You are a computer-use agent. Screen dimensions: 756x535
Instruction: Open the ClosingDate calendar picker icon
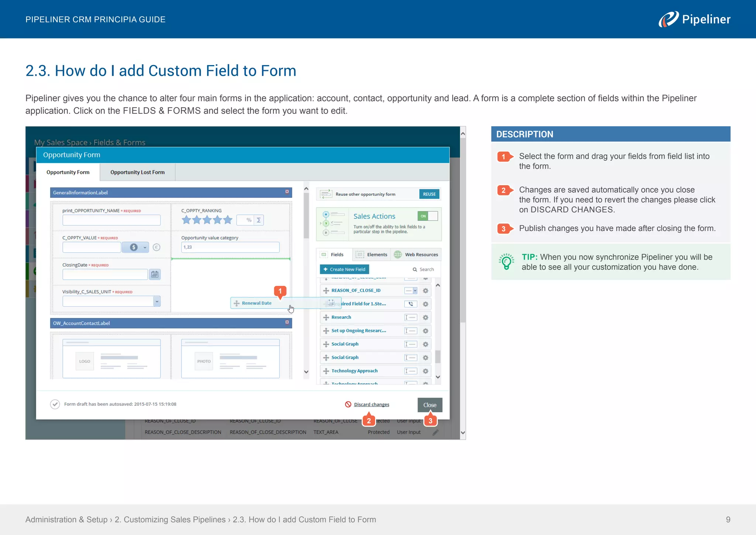tap(155, 275)
